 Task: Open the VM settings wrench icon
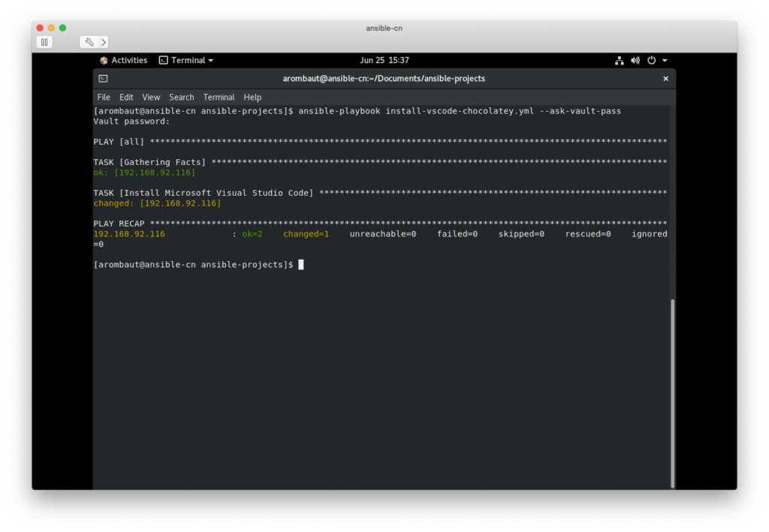89,42
